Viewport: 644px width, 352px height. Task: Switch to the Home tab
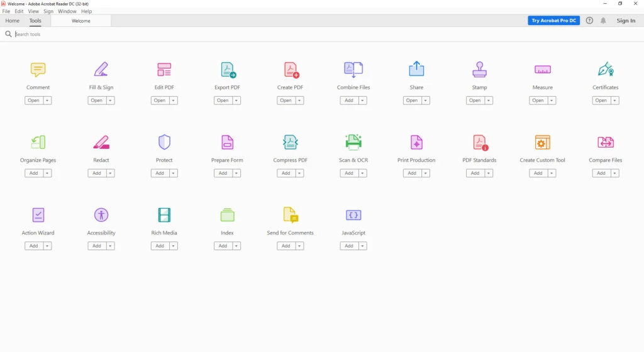click(x=13, y=21)
